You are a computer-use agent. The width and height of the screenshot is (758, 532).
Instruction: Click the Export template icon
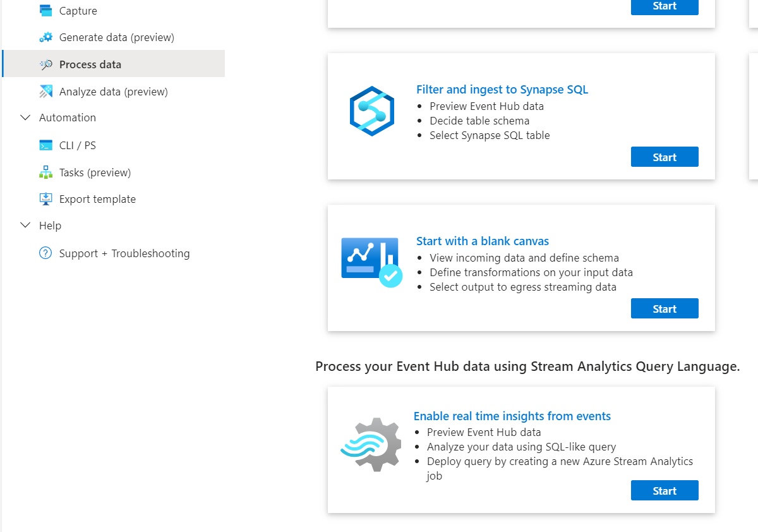(45, 199)
